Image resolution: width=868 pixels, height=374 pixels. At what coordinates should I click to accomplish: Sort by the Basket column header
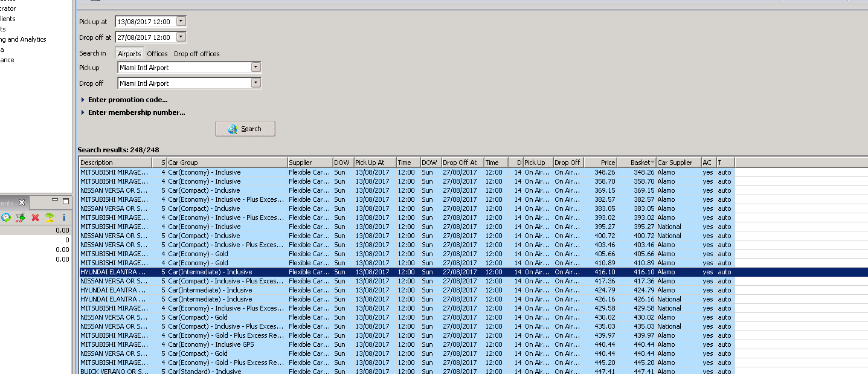637,163
